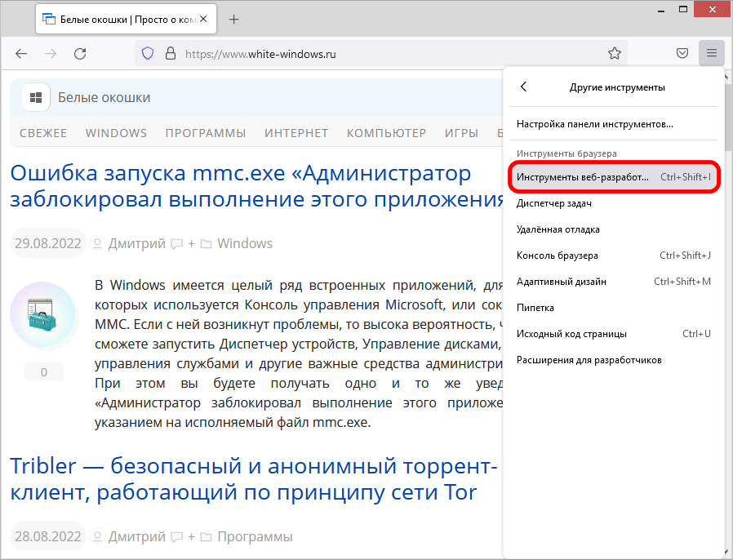733x560 pixels.
Task: Click the 29.08.2022 date label
Action: [47, 243]
